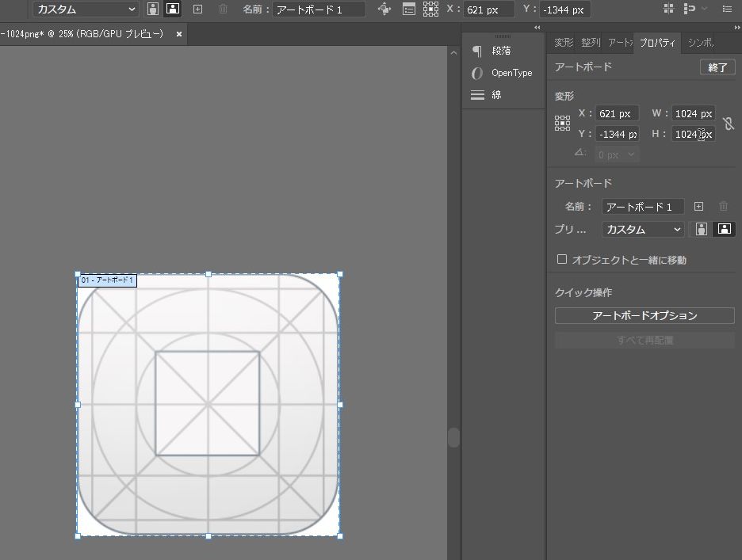
Task: Open the カスタム preset dropdown in the control bar
Action: point(86,10)
